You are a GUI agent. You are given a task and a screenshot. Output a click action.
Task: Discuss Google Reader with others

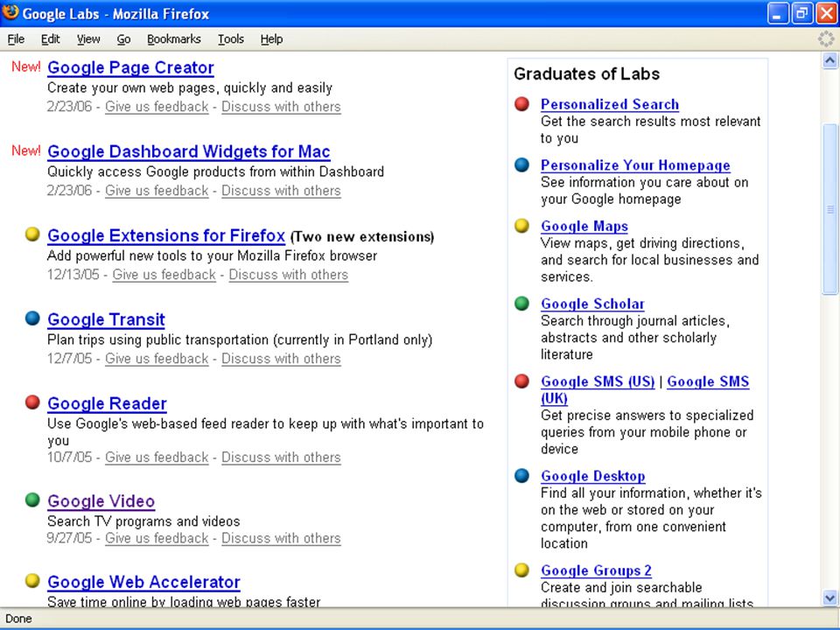[x=281, y=458]
